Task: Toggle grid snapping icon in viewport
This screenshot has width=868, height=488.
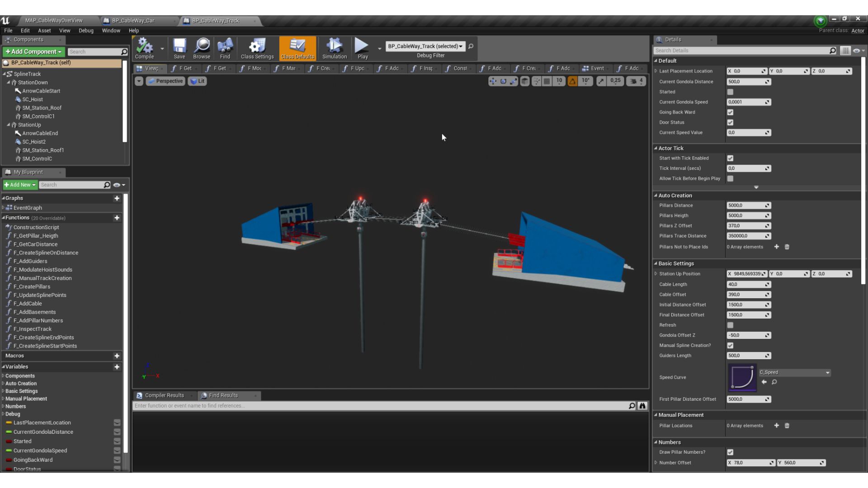Action: pyautogui.click(x=547, y=81)
